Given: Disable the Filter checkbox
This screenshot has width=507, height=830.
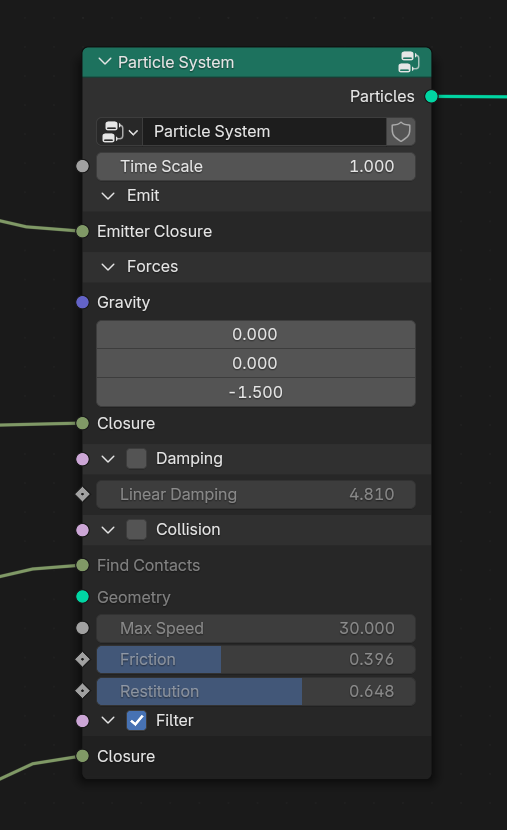Looking at the screenshot, I should 137,720.
